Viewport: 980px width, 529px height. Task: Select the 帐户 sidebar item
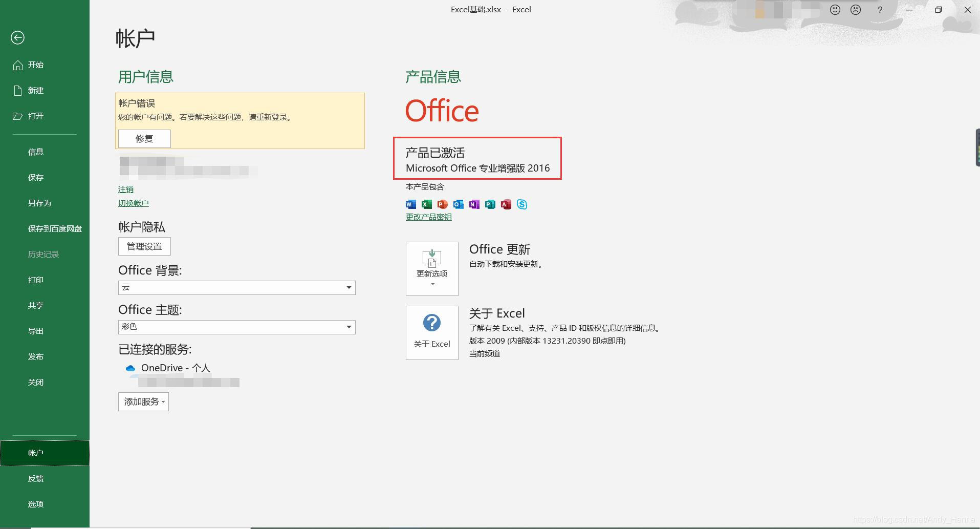tap(45, 453)
